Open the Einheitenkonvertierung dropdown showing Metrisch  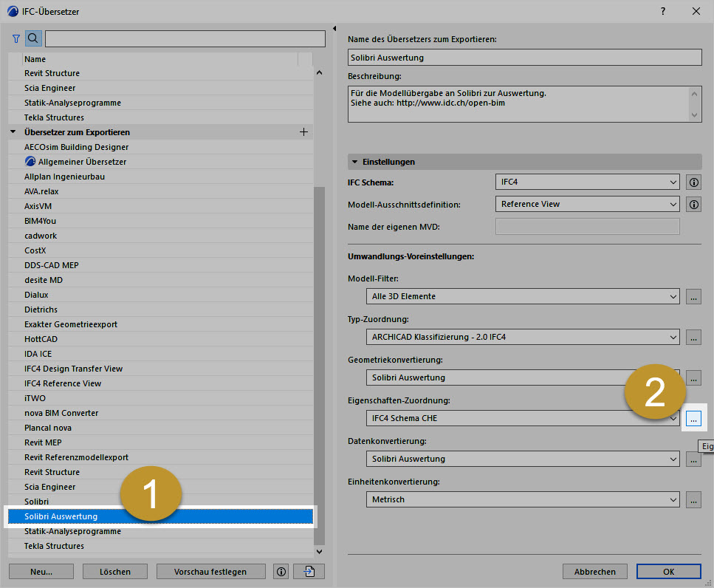(523, 499)
